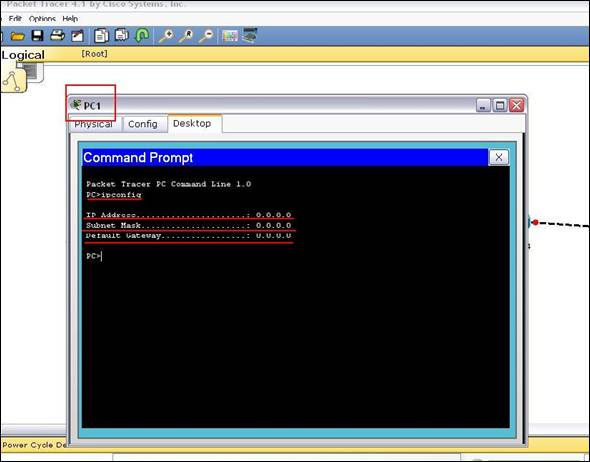The image size is (590, 462).
Task: Select the Logical workspace topology icon
Action: coord(14,80)
